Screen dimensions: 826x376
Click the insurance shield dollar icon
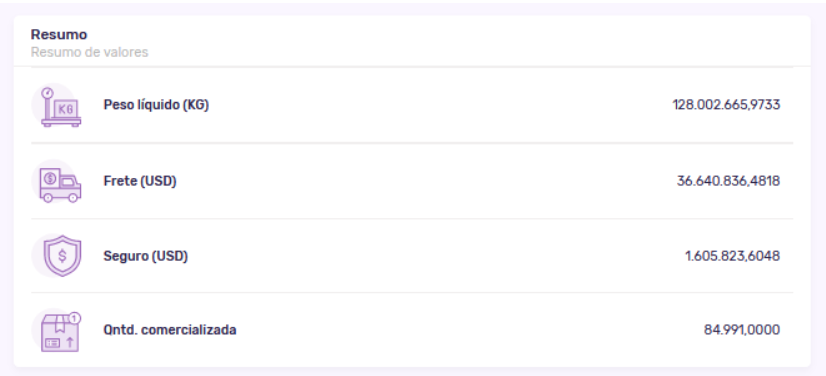click(x=63, y=256)
